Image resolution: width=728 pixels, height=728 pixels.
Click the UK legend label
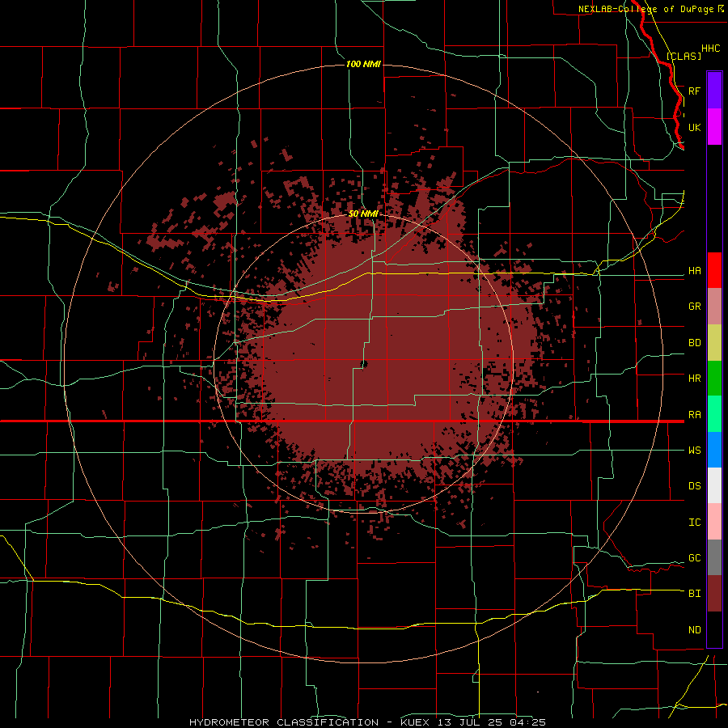click(694, 127)
